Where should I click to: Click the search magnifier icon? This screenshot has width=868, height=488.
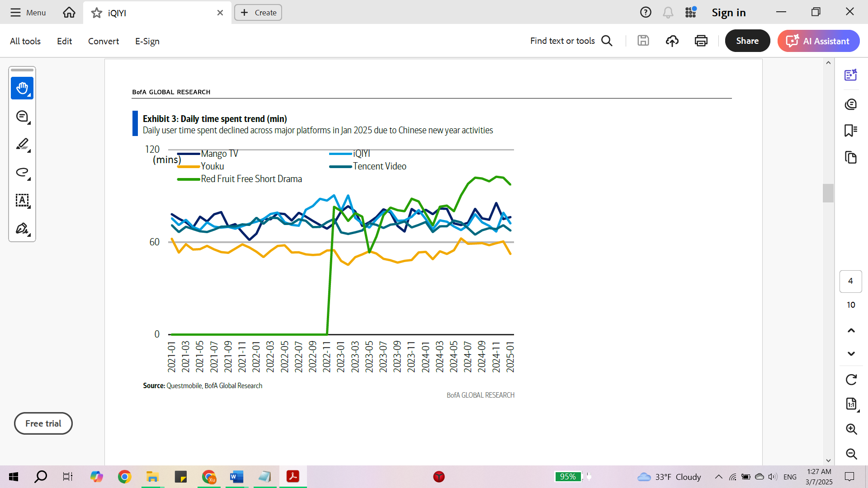(607, 41)
